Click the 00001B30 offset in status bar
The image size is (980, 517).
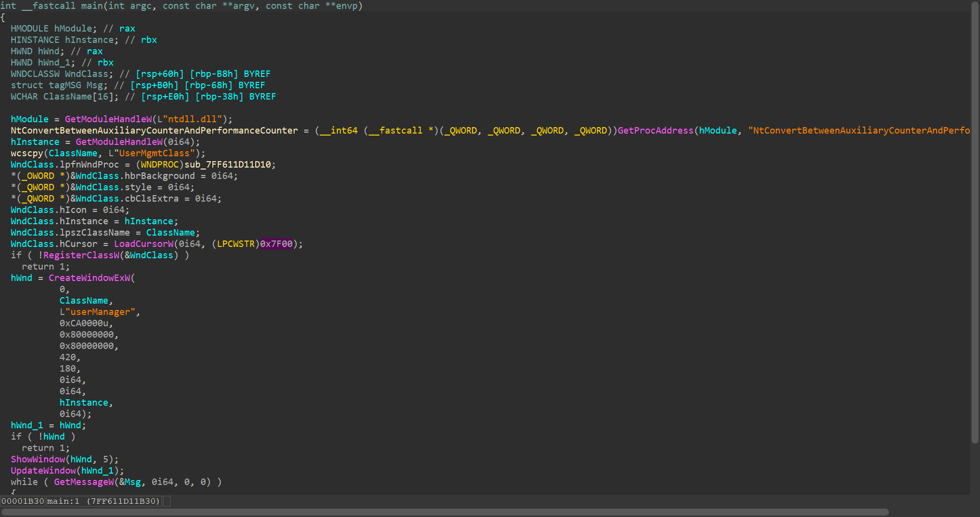[23, 501]
